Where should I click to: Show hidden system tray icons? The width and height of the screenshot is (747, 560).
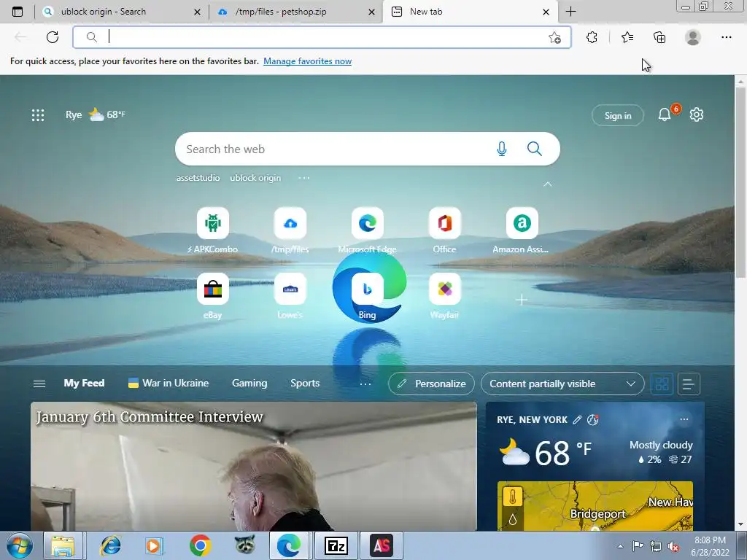point(620,546)
